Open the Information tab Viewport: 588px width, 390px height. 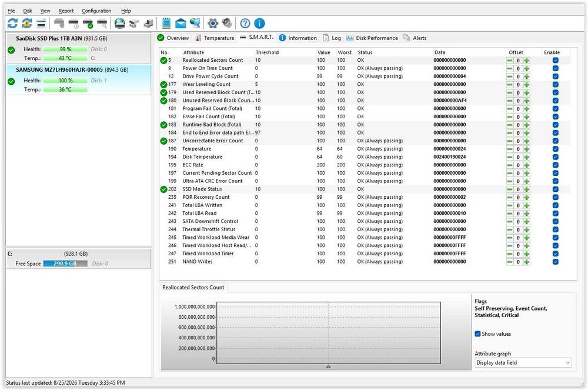click(298, 38)
